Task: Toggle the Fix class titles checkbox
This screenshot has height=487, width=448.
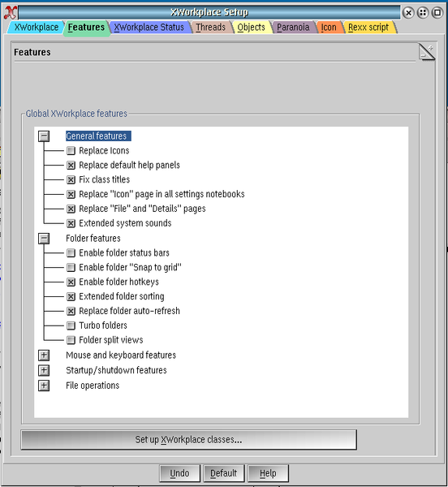Action: 71,180
